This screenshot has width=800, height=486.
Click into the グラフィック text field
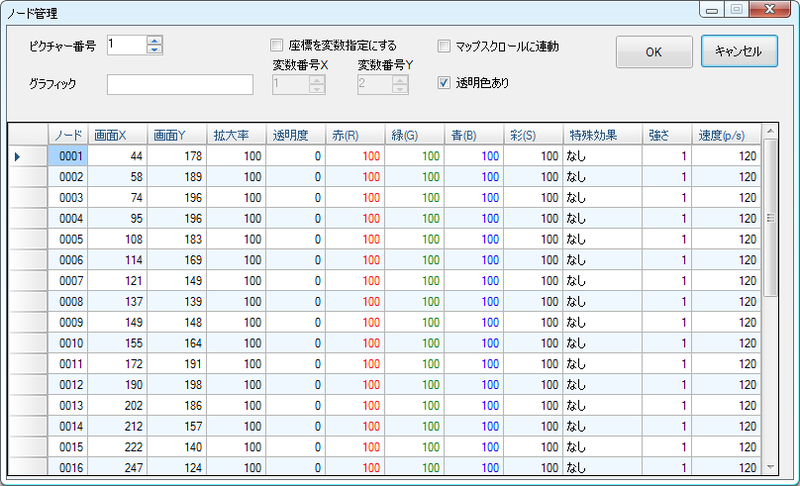click(x=180, y=84)
